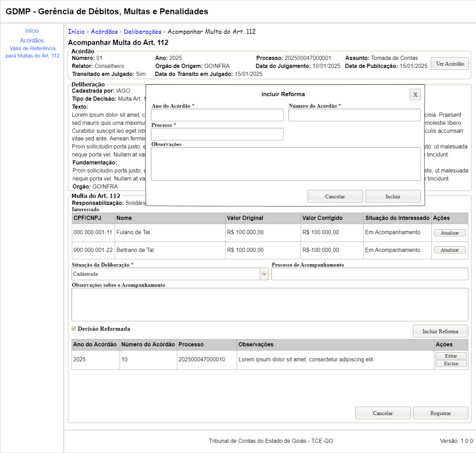Go to Início in the sidebar
Viewport: 476px width, 453px height.
point(32,31)
